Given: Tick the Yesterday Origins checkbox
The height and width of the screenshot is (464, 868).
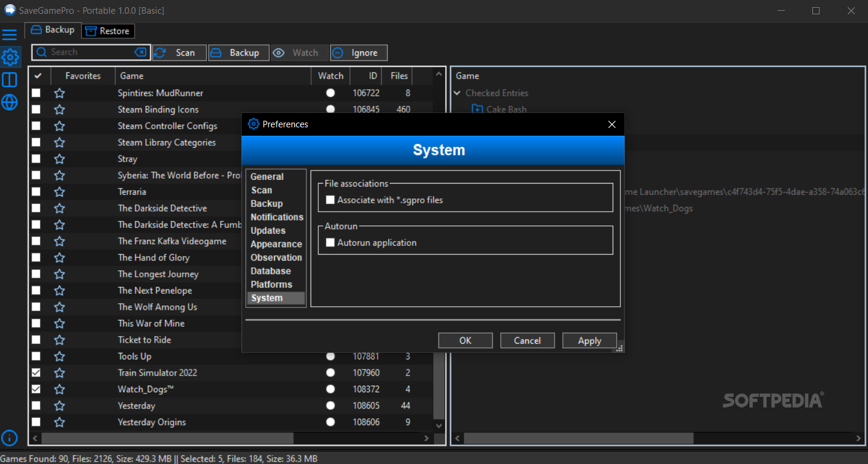Looking at the screenshot, I should [36, 422].
